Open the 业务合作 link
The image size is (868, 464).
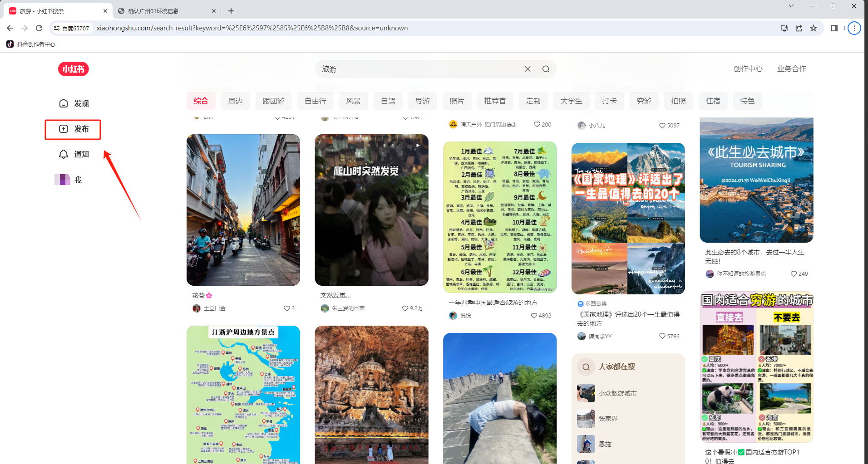click(x=791, y=69)
